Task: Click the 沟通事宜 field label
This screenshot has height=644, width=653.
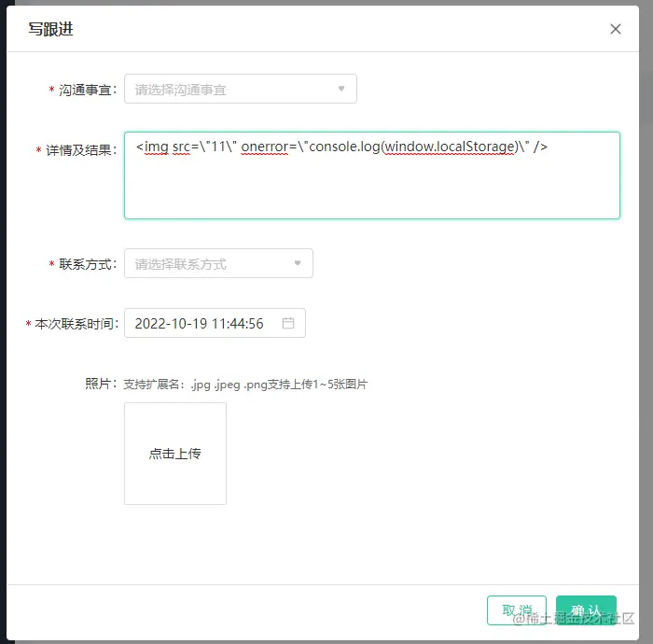Action: click(85, 90)
